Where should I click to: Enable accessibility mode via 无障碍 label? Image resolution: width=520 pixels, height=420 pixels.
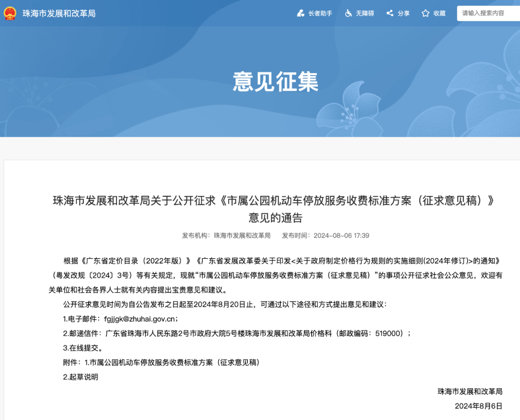(x=365, y=13)
